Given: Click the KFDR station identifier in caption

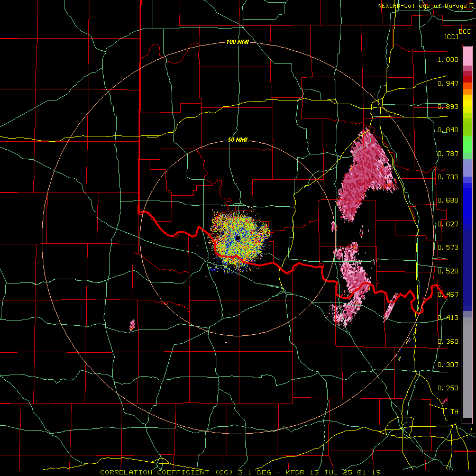Looking at the screenshot, I should (295, 472).
